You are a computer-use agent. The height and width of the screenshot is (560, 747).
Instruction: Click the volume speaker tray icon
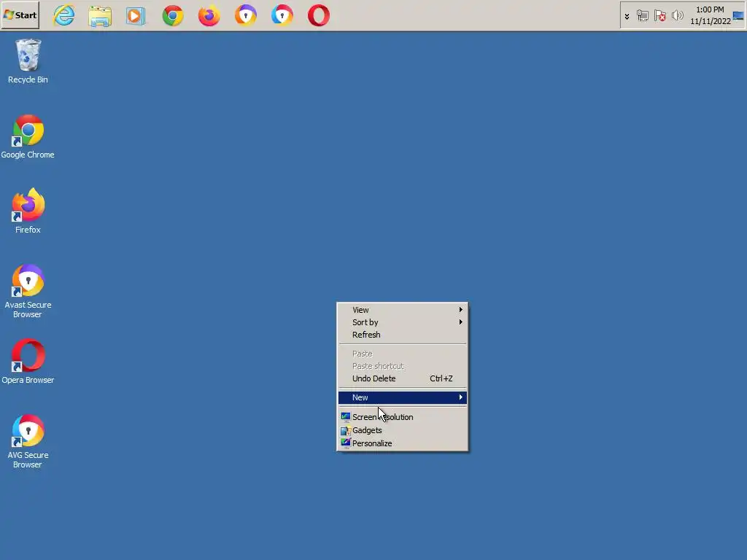[x=677, y=16]
